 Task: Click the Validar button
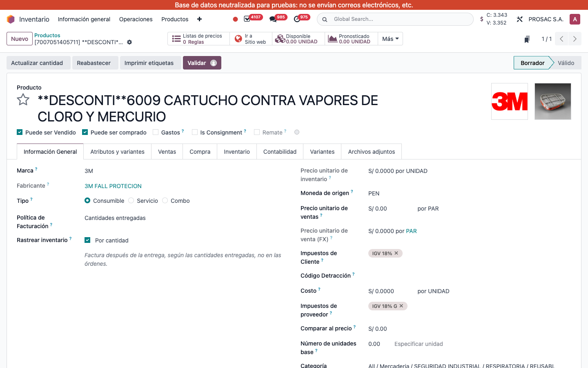pyautogui.click(x=202, y=63)
